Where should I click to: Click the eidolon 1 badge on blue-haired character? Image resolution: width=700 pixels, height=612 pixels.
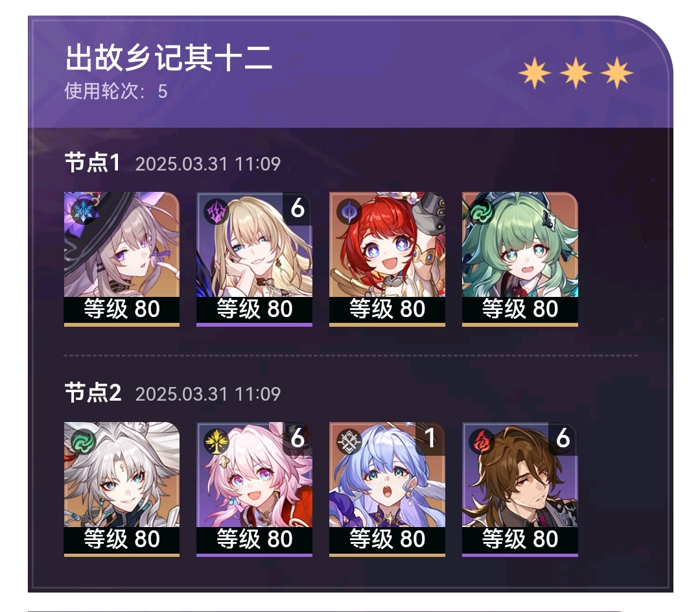(430, 438)
